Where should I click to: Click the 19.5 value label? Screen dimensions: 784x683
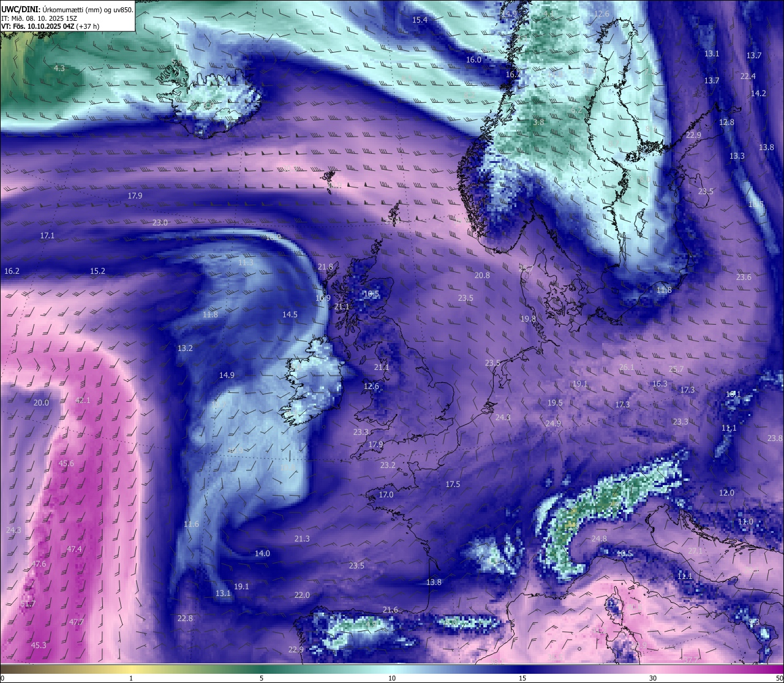click(x=555, y=402)
